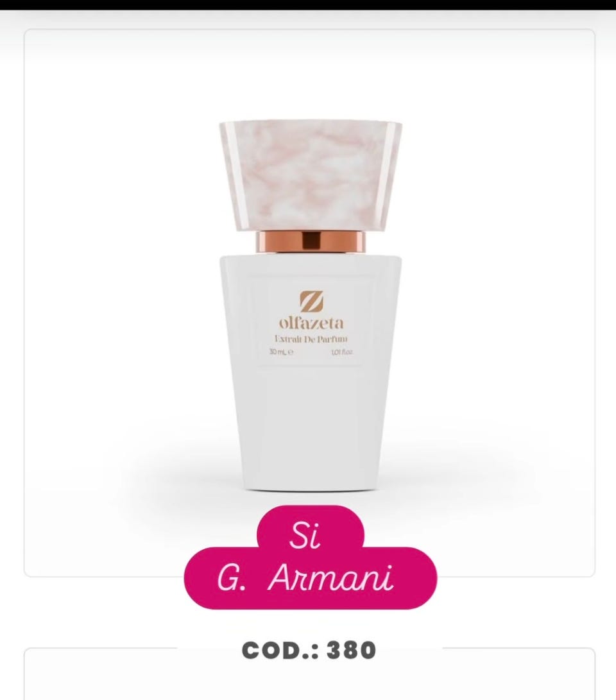Tap the white bottle body below label

(x=311, y=429)
